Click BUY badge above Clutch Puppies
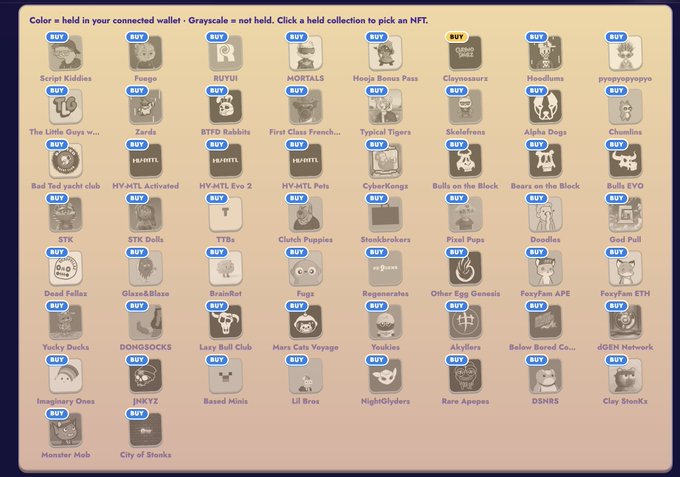The image size is (680, 477). 297,198
